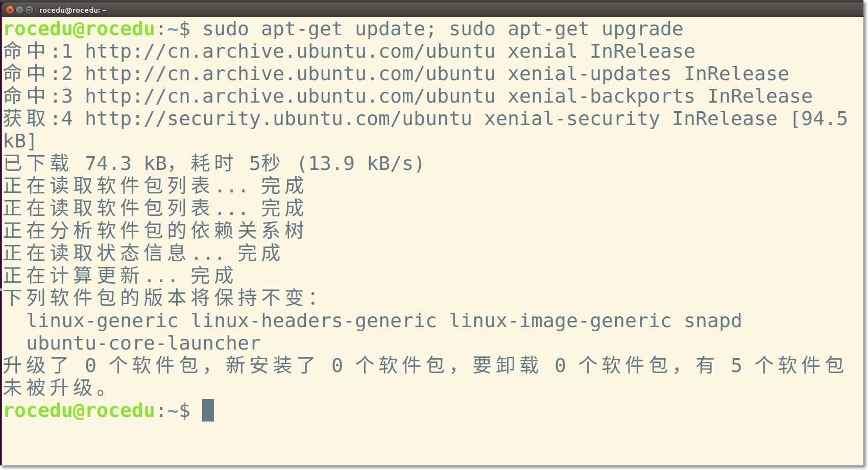Select the linux-headers-generic package name
This screenshot has width=868, height=470.
coord(314,321)
